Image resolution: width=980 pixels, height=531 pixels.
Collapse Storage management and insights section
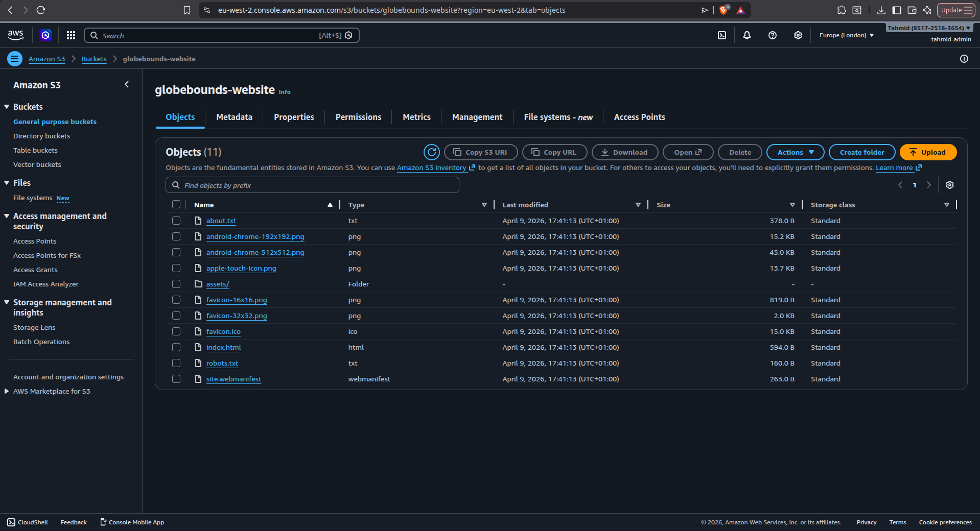point(7,302)
